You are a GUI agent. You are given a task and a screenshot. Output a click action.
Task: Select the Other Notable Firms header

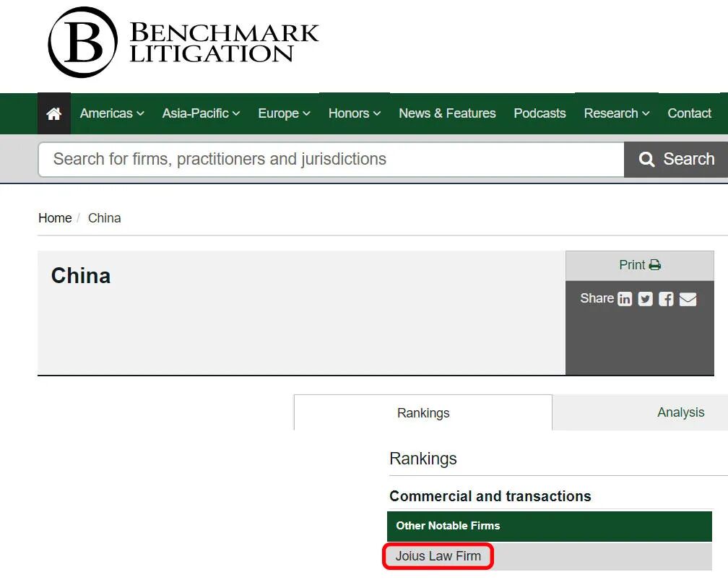549,526
